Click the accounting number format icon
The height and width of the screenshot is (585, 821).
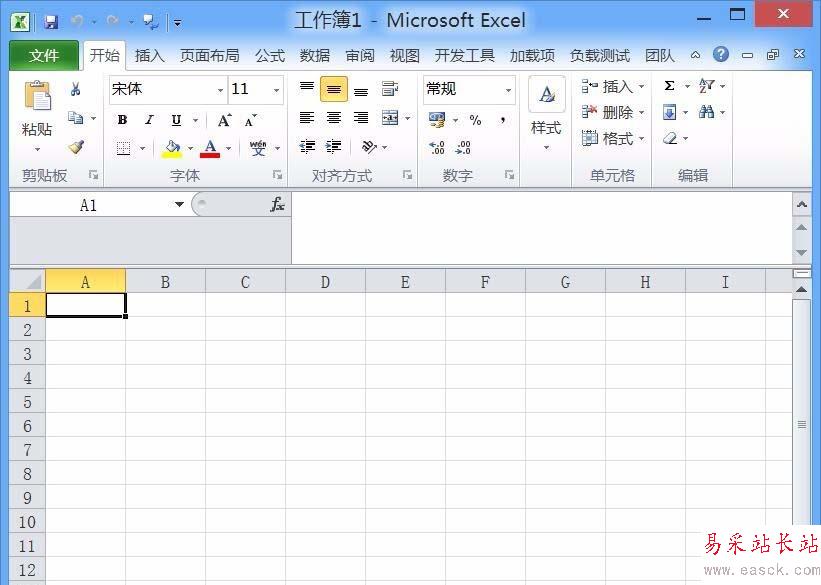point(436,120)
